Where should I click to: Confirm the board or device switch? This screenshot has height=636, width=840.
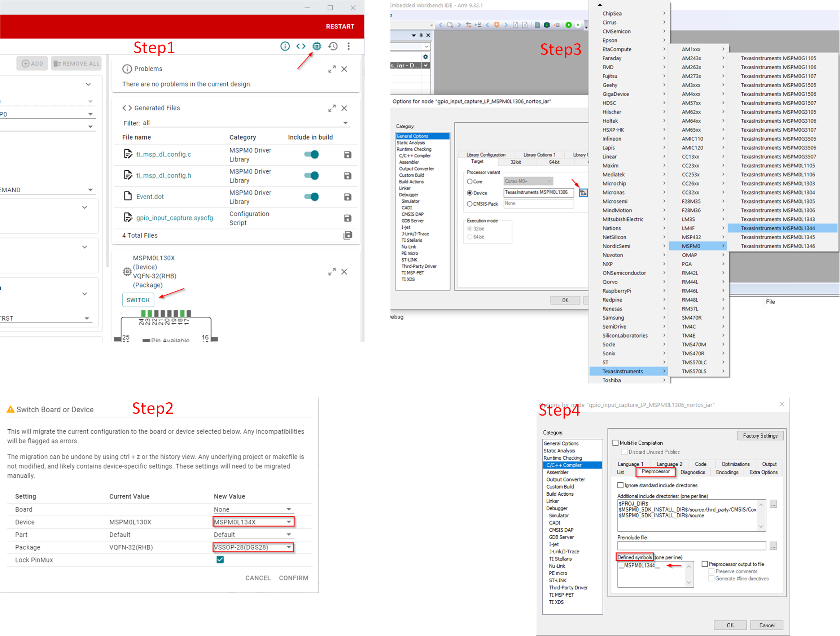pyautogui.click(x=293, y=578)
